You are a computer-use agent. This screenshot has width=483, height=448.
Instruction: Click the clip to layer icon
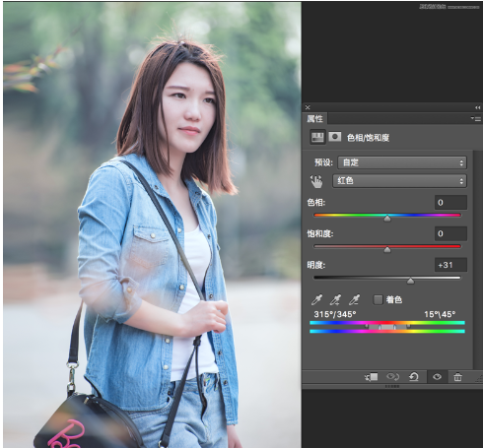[372, 377]
